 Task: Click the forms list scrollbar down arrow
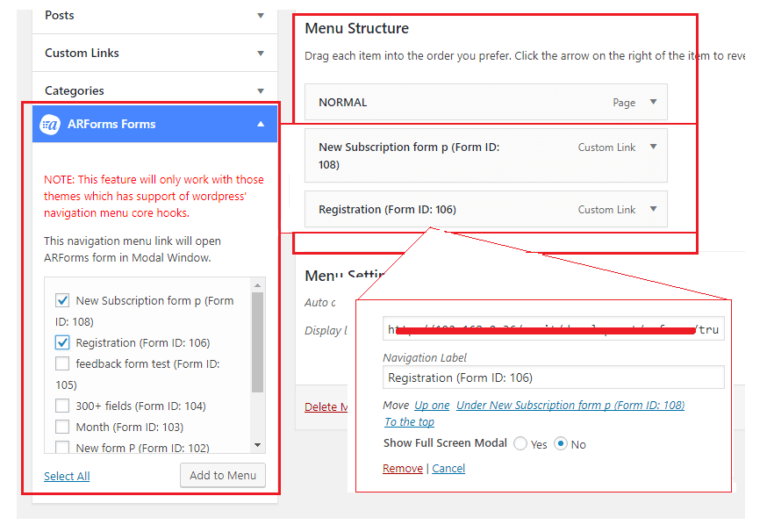click(258, 446)
